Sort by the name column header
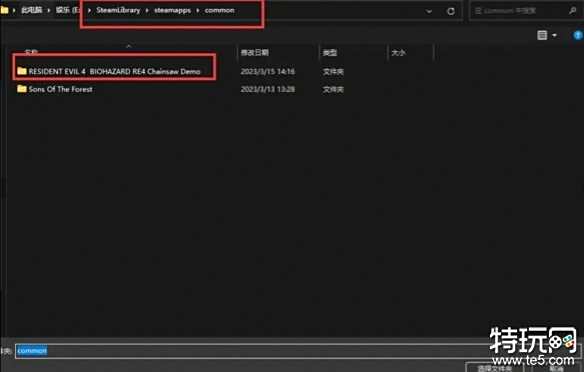 pos(31,52)
